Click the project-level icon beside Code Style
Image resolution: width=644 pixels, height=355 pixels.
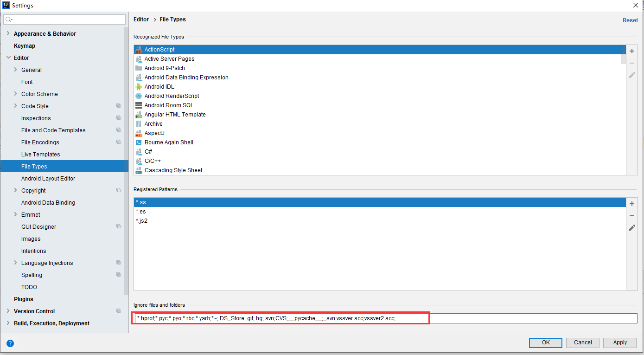point(118,106)
